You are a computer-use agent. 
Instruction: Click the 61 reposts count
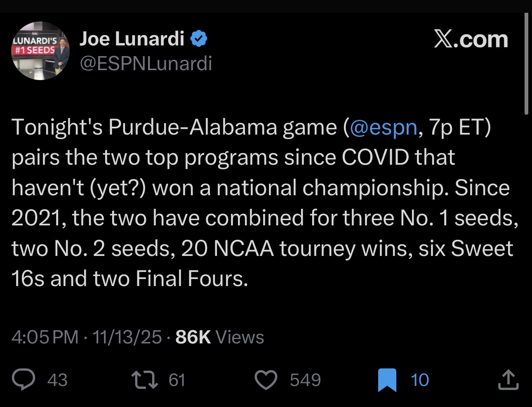pos(177,380)
